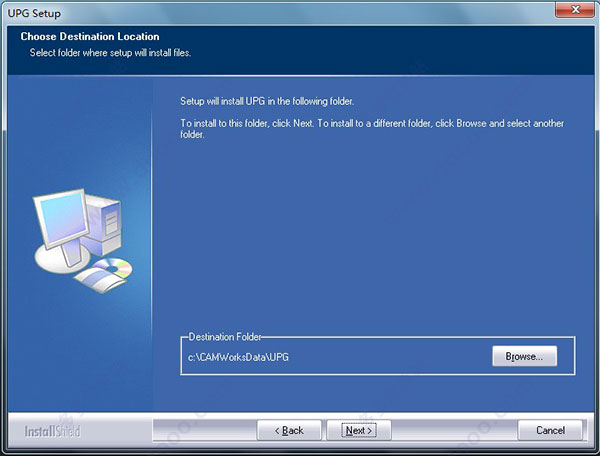
Task: Click the UPG Setup title bar text
Action: point(34,13)
